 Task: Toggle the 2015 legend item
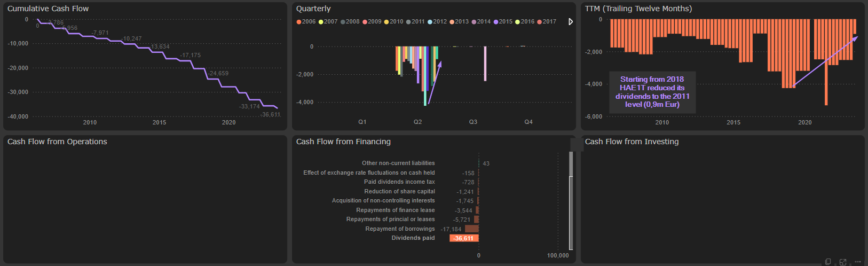click(x=502, y=22)
